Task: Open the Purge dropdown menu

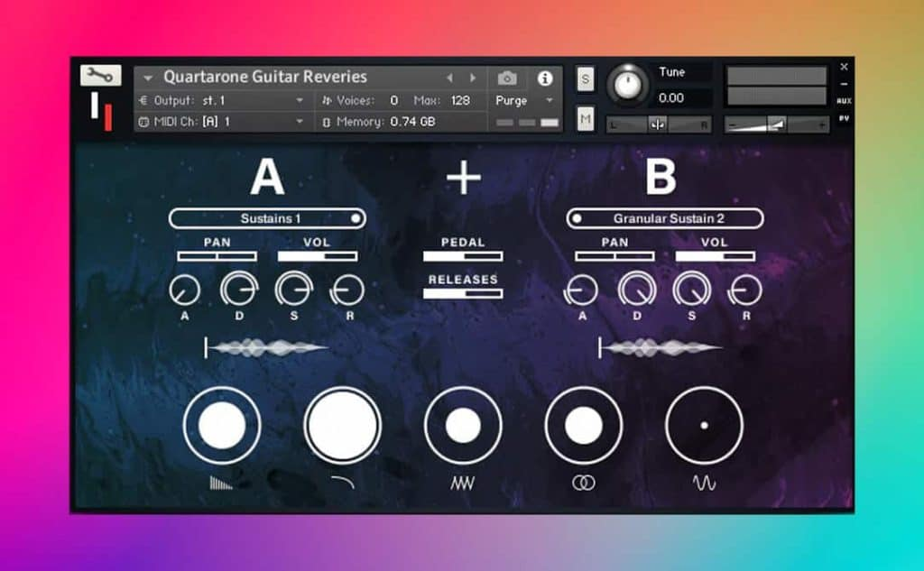Action: (x=524, y=100)
